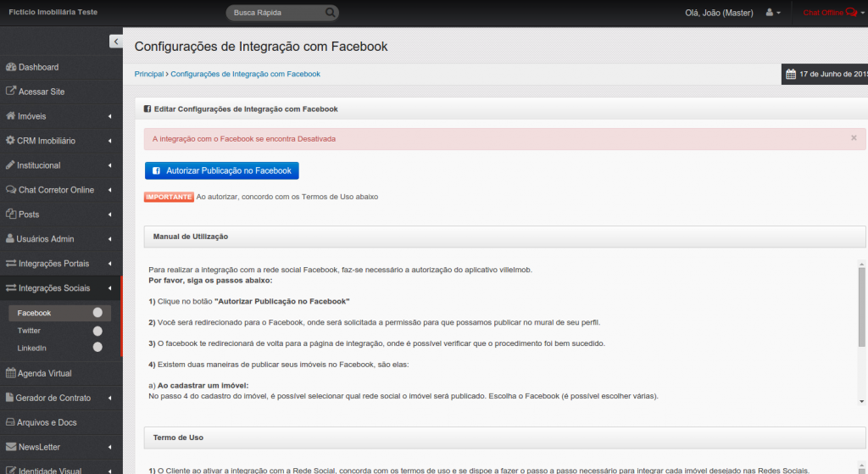Screen dimensions: 868x474
Task: Open the Dashboard menu item
Action: [x=61, y=67]
